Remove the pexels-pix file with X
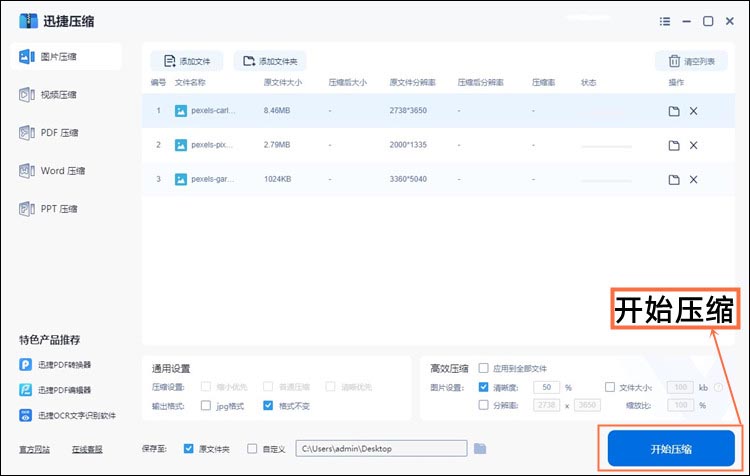 [x=694, y=145]
